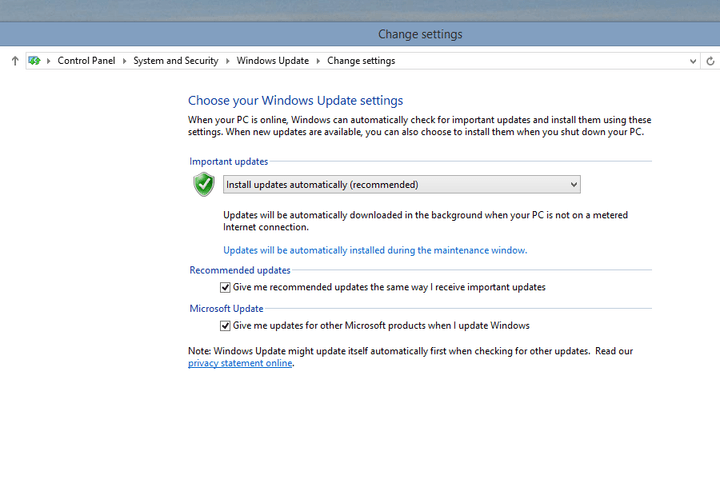Click the When your PC is online paragraph

coord(420,126)
